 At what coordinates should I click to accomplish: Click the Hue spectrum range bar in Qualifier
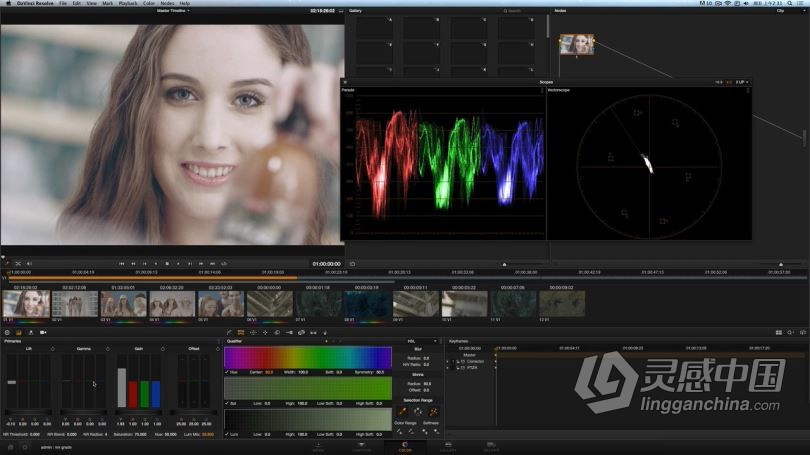tap(308, 358)
